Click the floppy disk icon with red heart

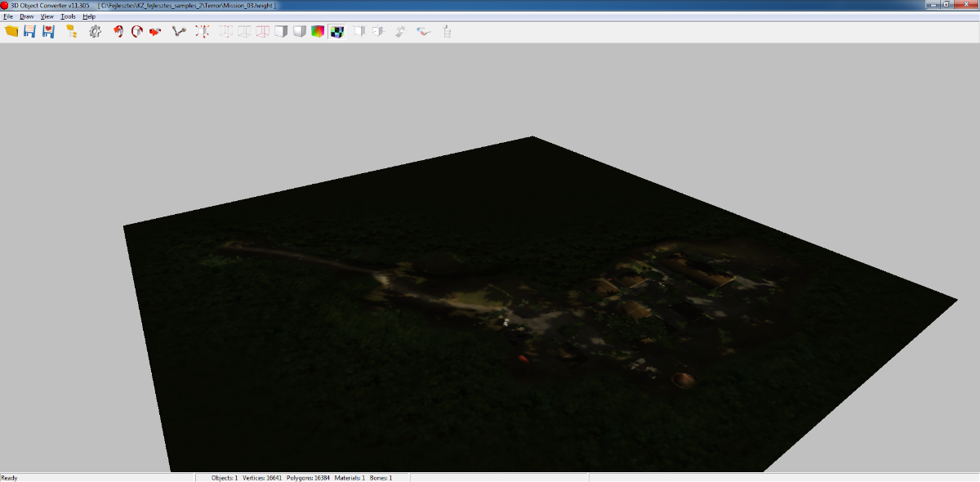tap(48, 31)
